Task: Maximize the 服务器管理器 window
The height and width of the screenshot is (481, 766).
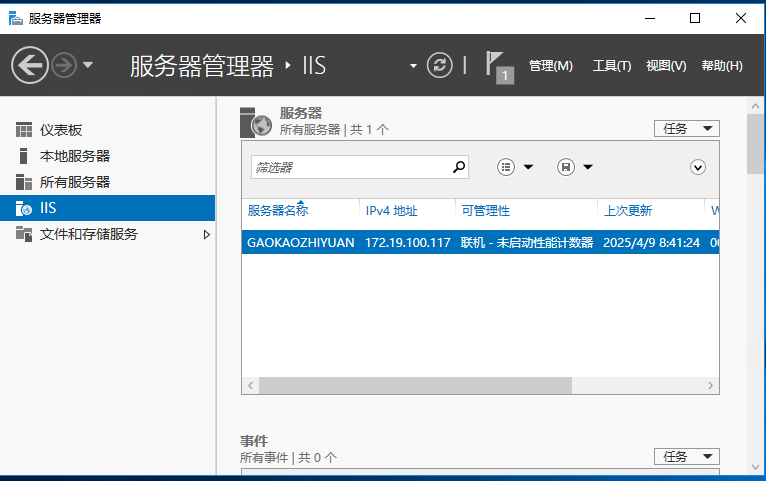Action: pyautogui.click(x=695, y=19)
